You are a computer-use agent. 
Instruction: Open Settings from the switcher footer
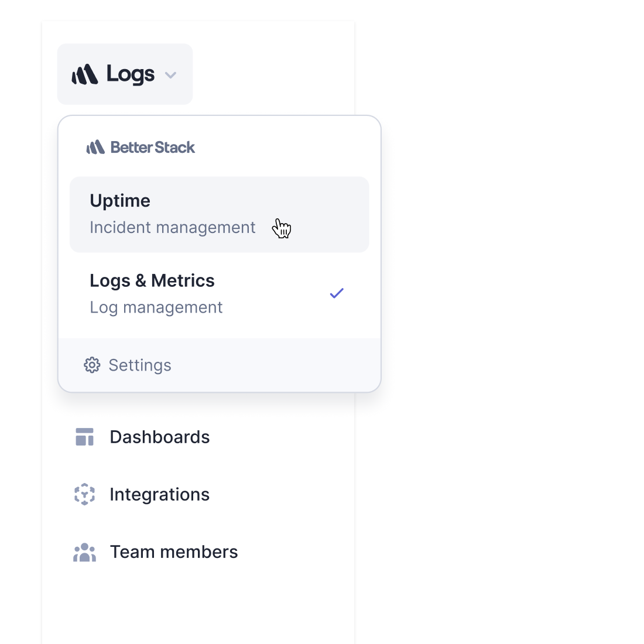[139, 365]
